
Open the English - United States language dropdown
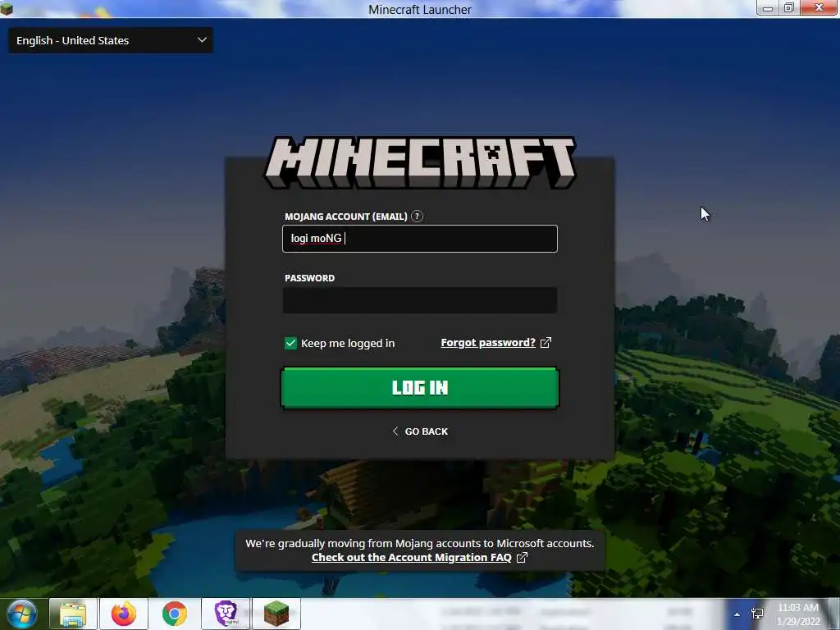111,40
